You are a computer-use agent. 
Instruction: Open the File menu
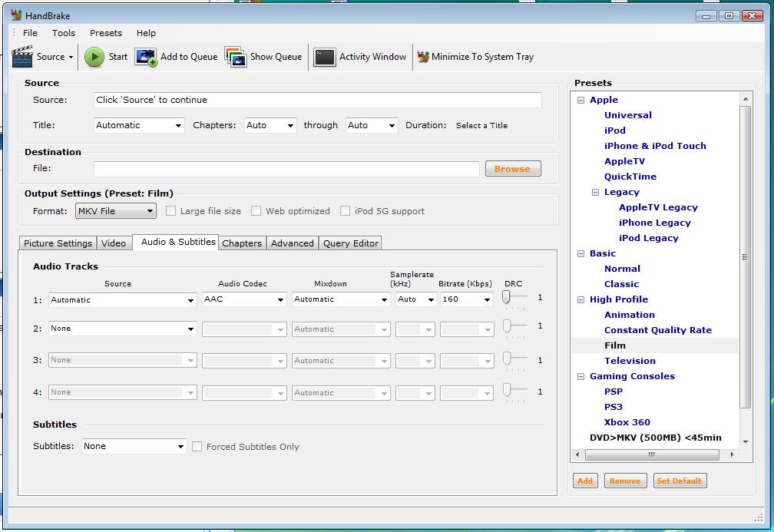[30, 33]
